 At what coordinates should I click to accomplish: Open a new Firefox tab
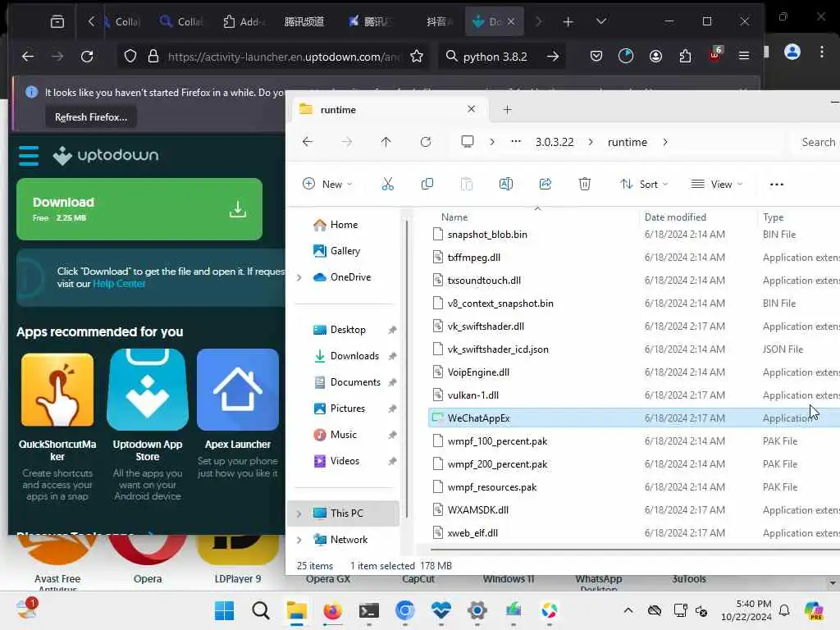[568, 21]
